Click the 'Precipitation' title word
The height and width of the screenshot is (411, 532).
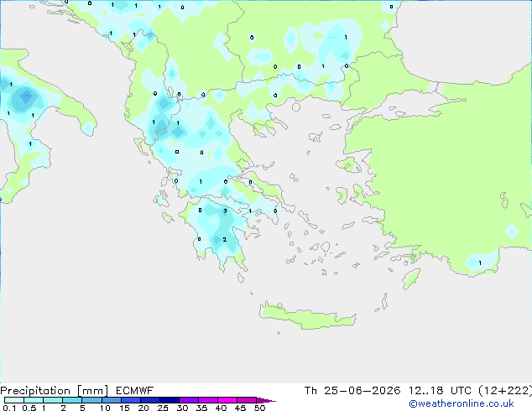(x=35, y=391)
